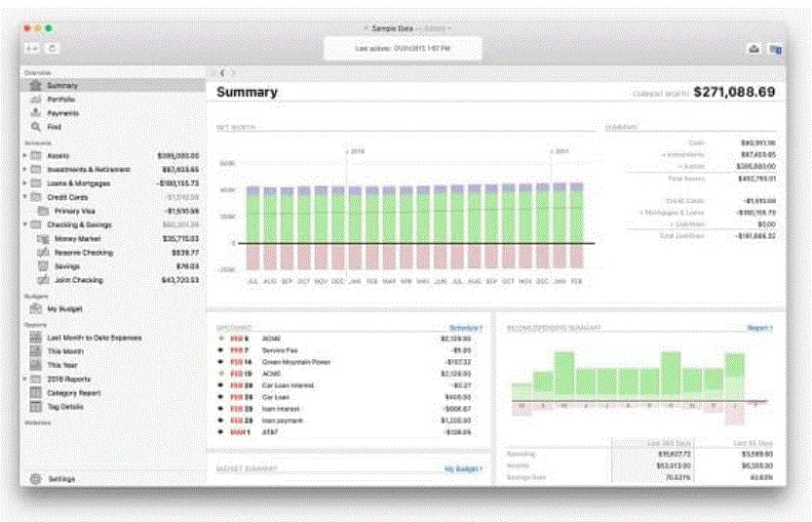This screenshot has width=812, height=522.
Task: Click the first JUL bar in net worth chart
Action: [x=252, y=228]
